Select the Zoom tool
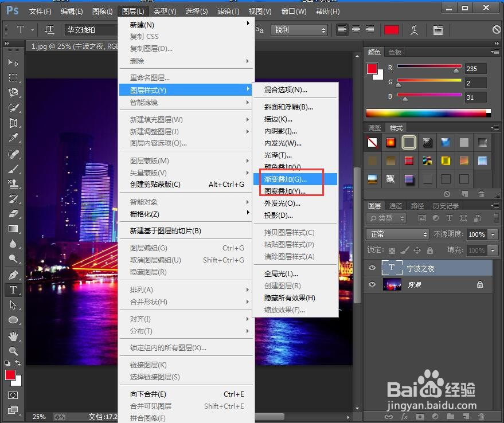Image resolution: width=504 pixels, height=423 pixels. click(x=13, y=351)
